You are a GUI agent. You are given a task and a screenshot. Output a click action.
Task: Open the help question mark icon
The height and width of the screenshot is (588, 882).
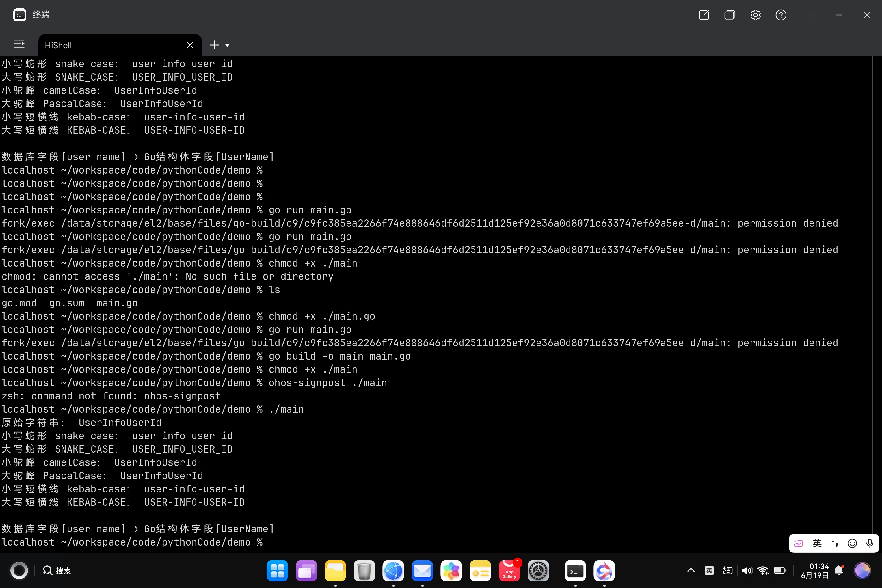781,15
